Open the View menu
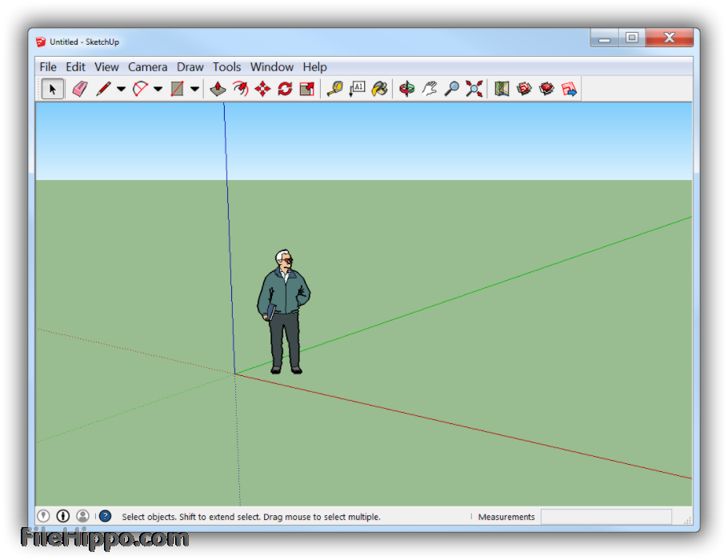Viewport: 728px width, 560px height. [106, 67]
